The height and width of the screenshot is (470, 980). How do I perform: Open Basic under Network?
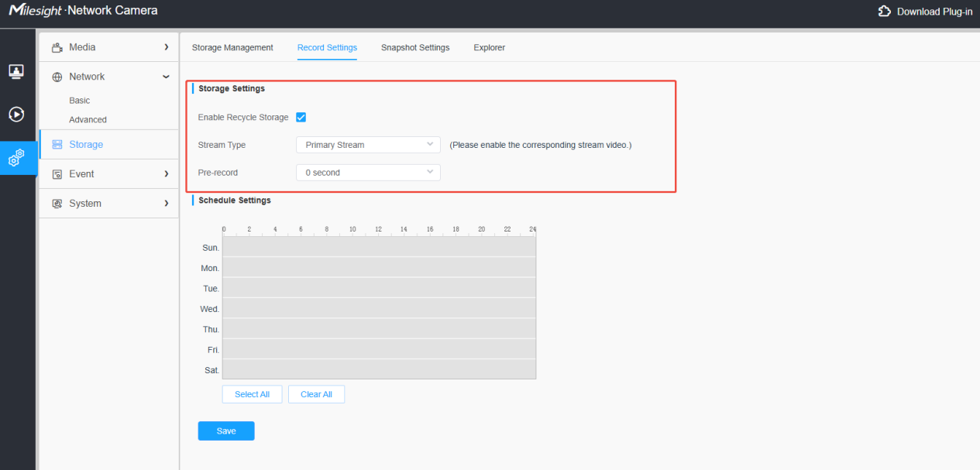click(x=79, y=101)
